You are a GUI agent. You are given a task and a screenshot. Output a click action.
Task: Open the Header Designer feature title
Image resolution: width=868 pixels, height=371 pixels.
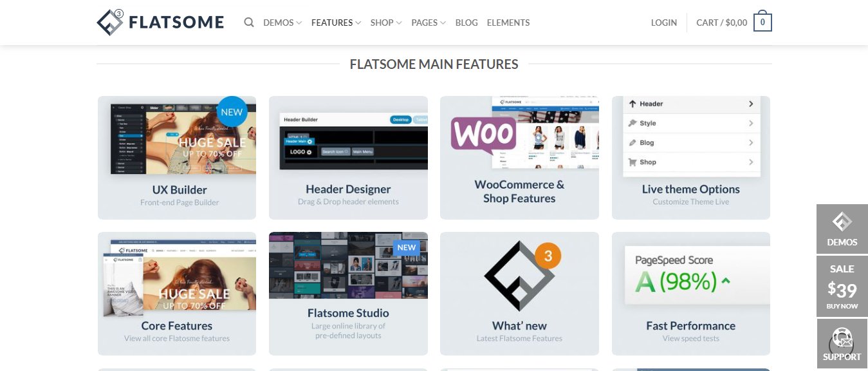tap(348, 189)
